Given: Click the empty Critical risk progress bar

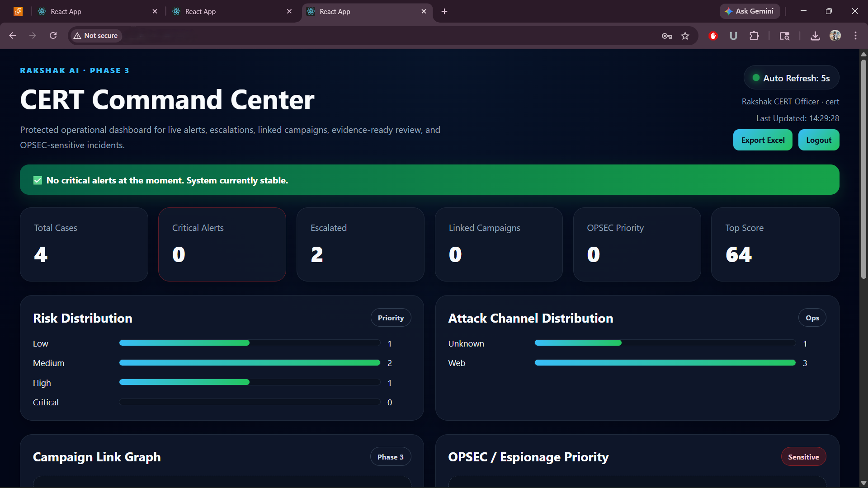Looking at the screenshot, I should (250, 402).
